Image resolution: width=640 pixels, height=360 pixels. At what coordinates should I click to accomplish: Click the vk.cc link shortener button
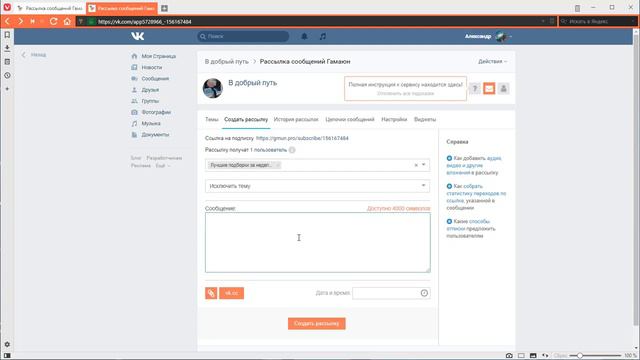(x=231, y=293)
